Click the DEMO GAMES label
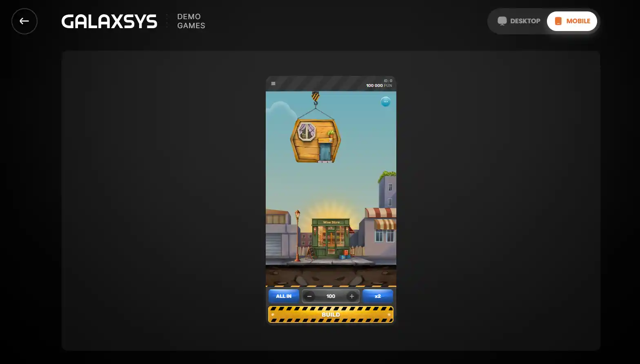640x364 pixels. coord(191,21)
